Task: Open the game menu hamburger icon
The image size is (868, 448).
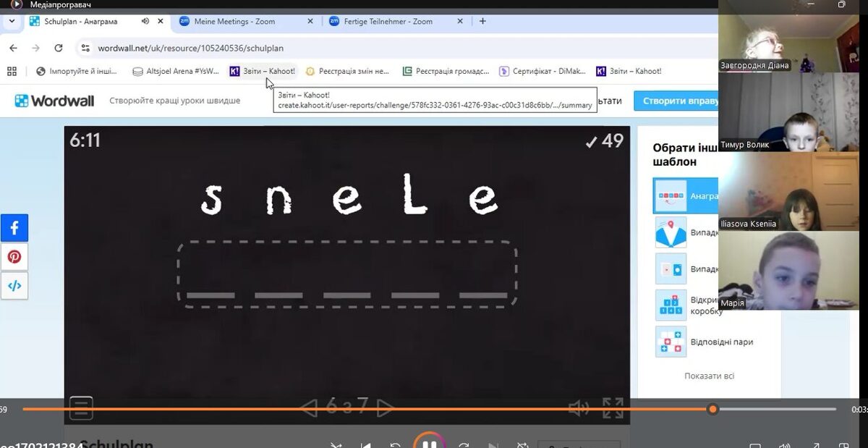Action: [81, 407]
